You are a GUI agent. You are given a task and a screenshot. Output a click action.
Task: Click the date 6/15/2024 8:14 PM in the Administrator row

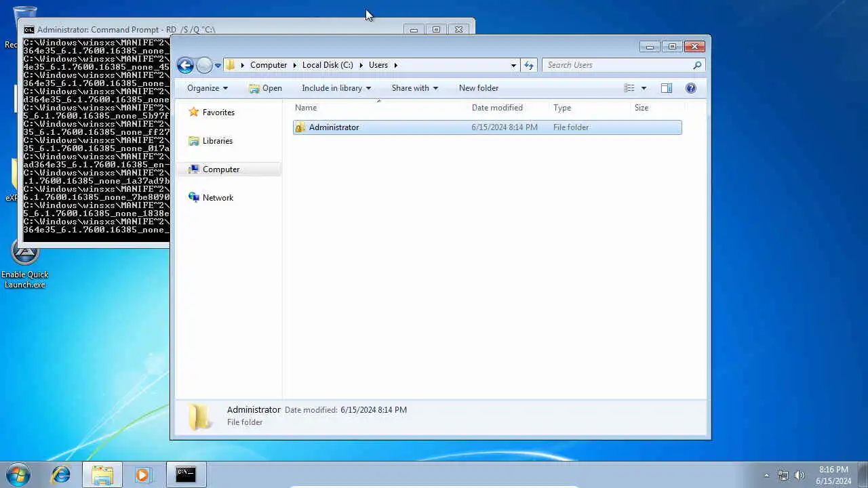505,127
